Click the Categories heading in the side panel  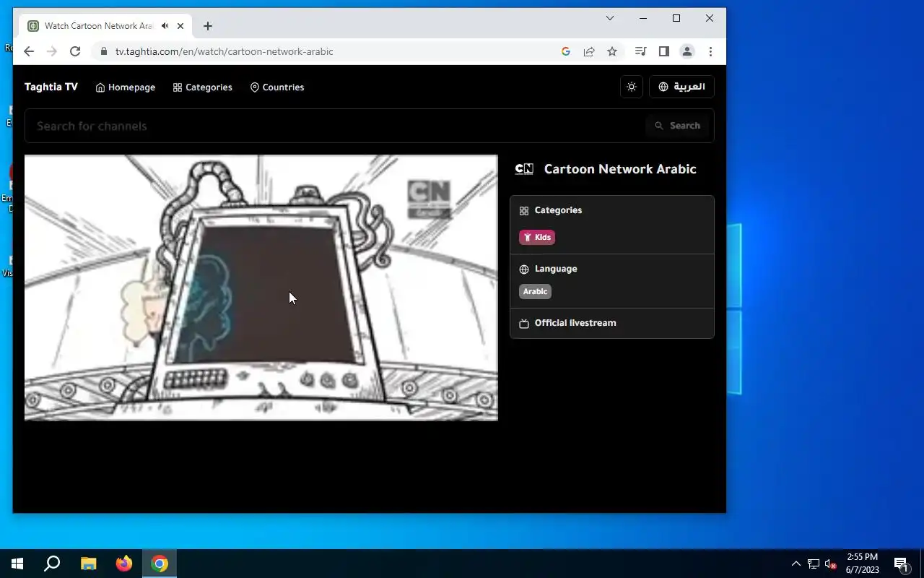click(558, 210)
